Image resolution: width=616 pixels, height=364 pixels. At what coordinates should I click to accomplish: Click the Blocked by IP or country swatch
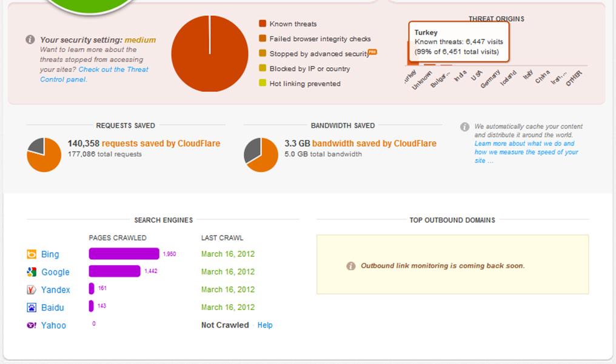(x=263, y=68)
